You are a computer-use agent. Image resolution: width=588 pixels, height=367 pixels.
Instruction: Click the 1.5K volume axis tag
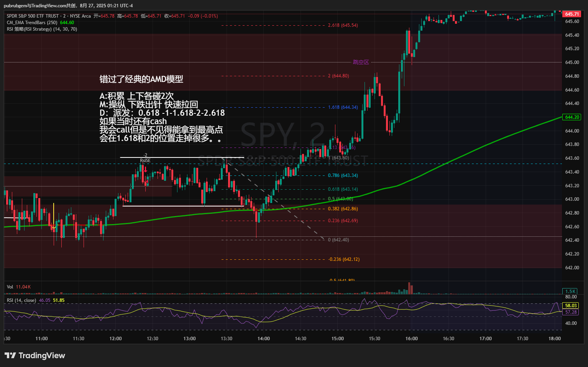(x=570, y=292)
